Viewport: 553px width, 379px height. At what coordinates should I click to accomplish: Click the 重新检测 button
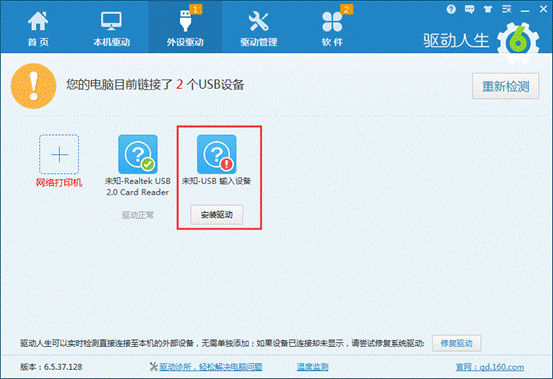[505, 86]
